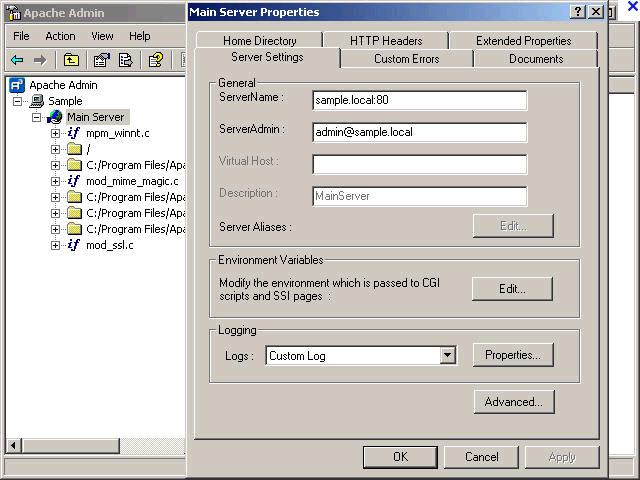The height and width of the screenshot is (480, 640).
Task: Click the Apache Admin title bar icon
Action: (x=13, y=13)
